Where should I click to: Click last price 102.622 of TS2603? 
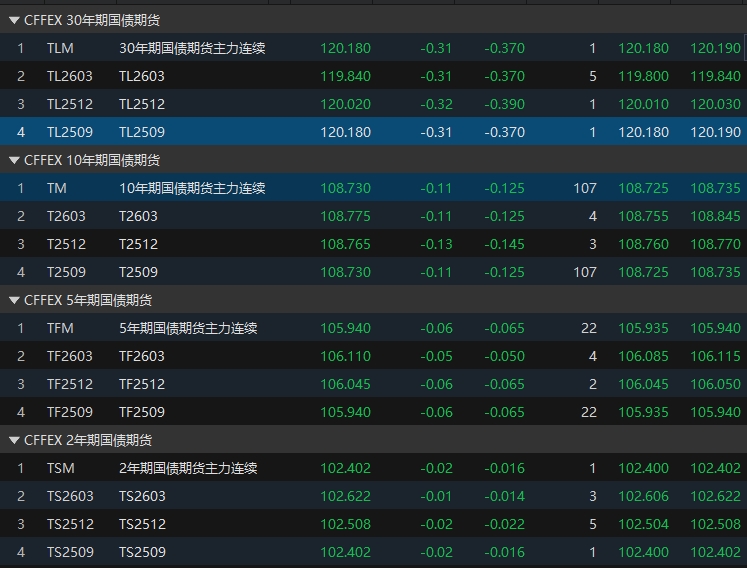click(x=345, y=497)
